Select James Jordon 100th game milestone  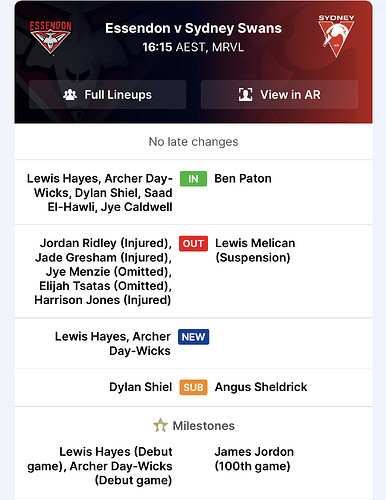(x=254, y=459)
